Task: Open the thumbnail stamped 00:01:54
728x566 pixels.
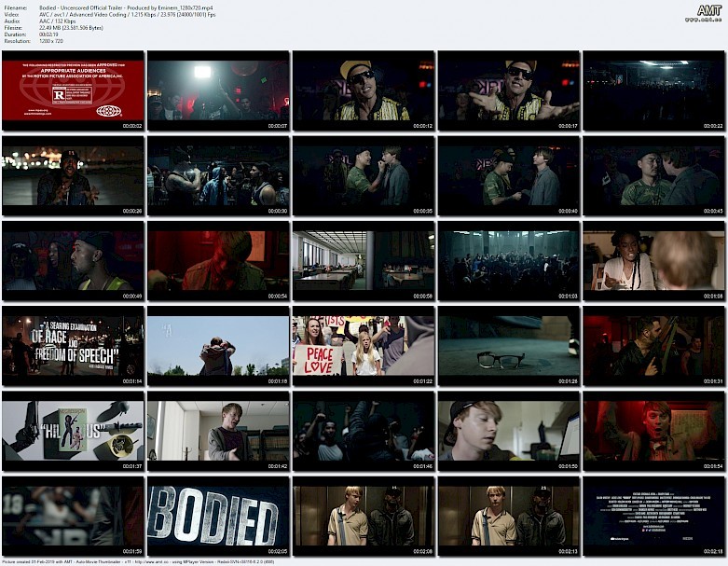Action: click(654, 431)
